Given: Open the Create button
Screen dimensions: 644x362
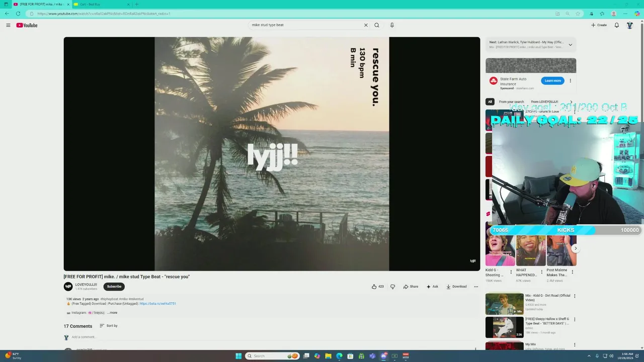Looking at the screenshot, I should click(x=599, y=25).
